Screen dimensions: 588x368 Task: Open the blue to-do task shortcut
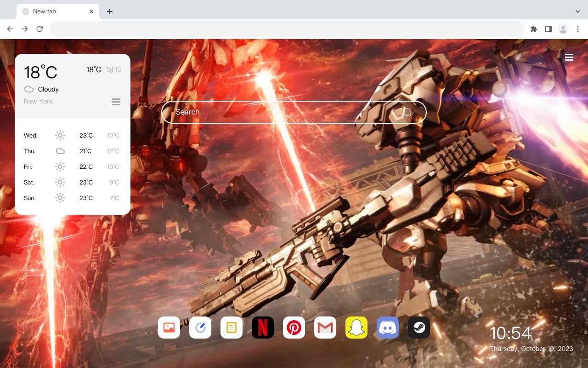click(200, 328)
